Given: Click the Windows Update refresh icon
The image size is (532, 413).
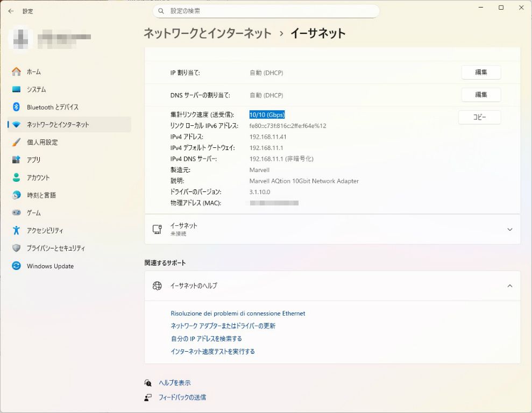Looking at the screenshot, I should coord(16,266).
